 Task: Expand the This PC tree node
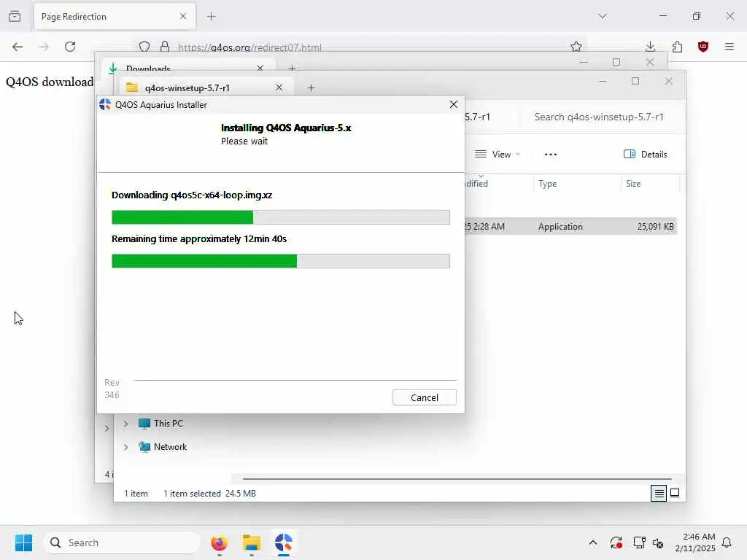[125, 424]
